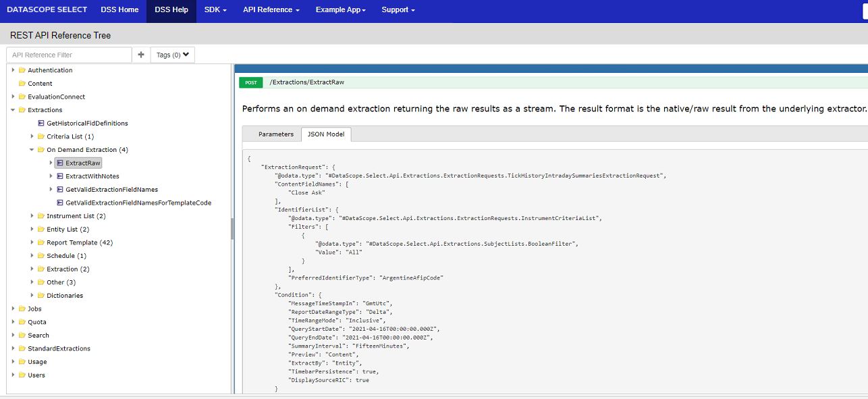Expand the EvaluationConnect tree node
The width and height of the screenshot is (868, 399).
pyautogui.click(x=13, y=97)
